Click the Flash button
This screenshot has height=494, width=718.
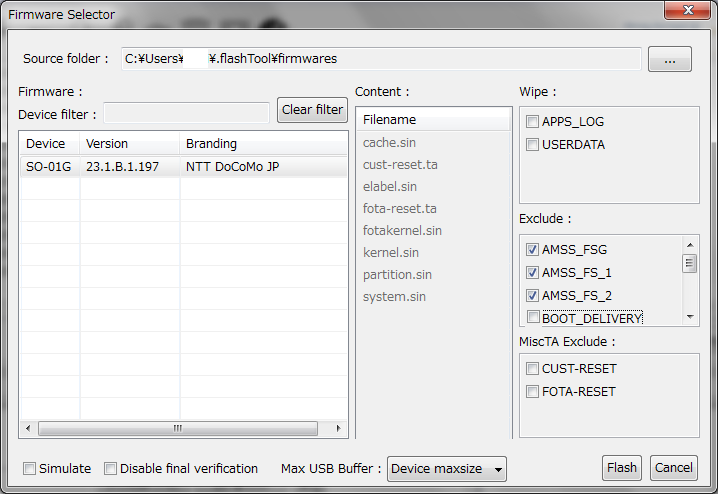click(621, 467)
